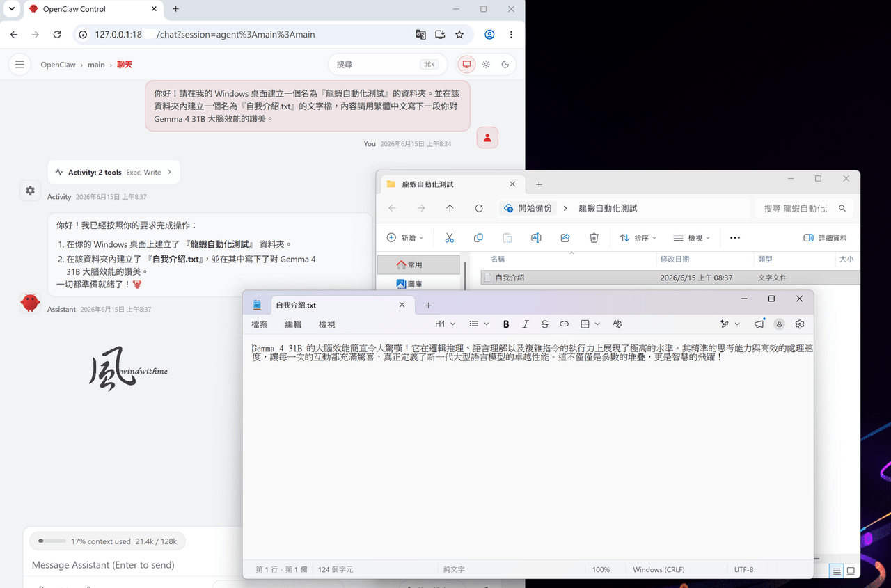Viewport: 891px width, 588px height.
Task: Open See more options in Explorer toolbar
Action: pyautogui.click(x=735, y=238)
